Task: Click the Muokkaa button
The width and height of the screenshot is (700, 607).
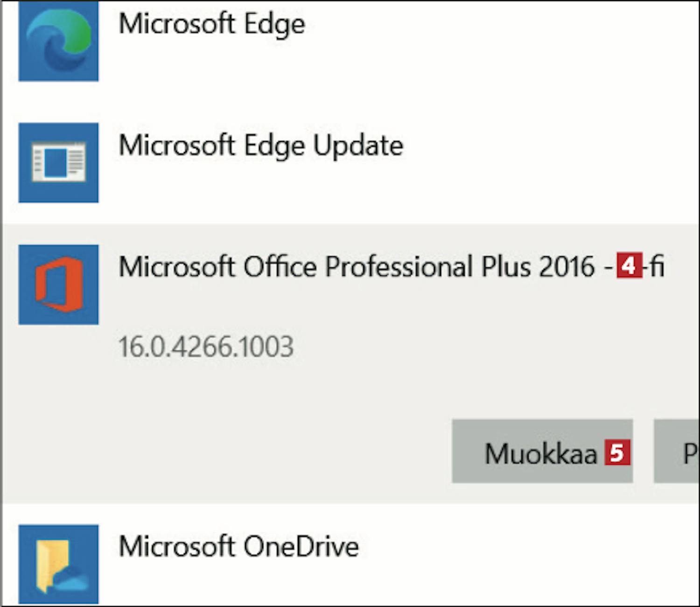Action: 542,451
